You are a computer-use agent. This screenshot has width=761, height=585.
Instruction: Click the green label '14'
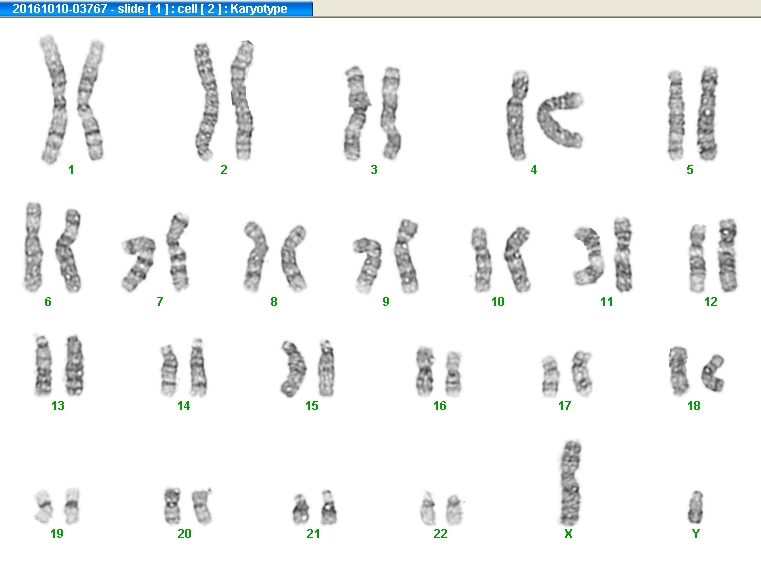(x=183, y=406)
